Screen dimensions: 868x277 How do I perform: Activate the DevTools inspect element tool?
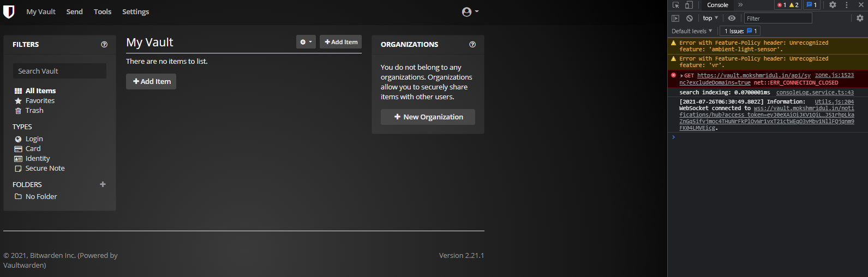675,5
